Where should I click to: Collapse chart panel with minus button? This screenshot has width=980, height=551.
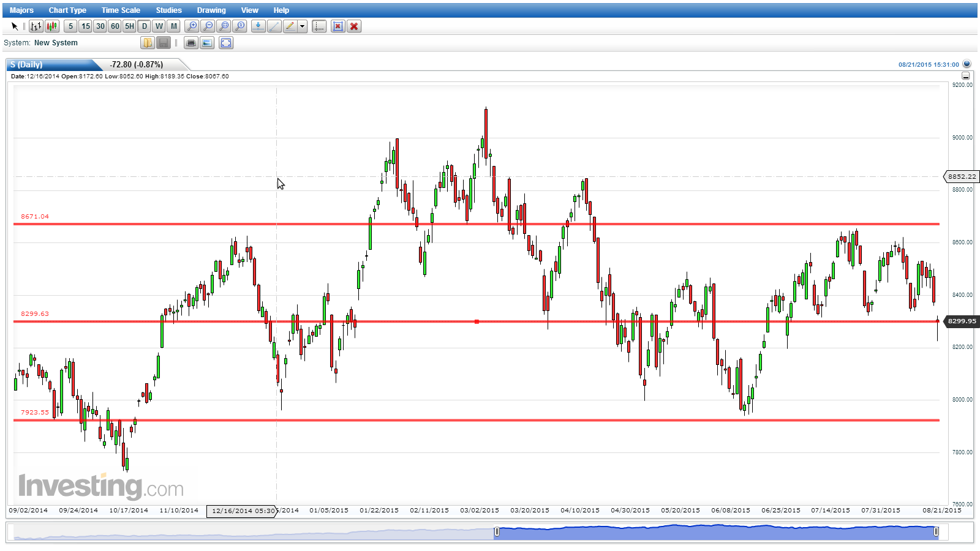point(966,76)
